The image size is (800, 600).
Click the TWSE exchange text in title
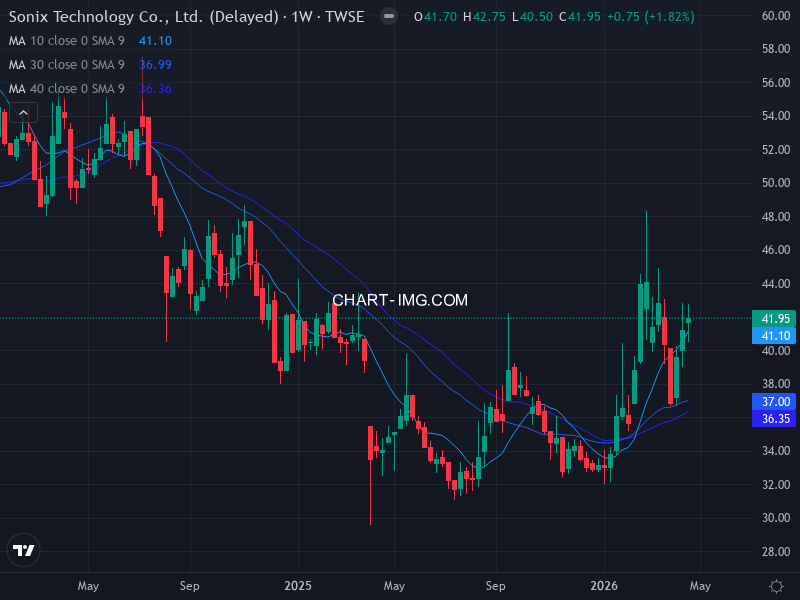(x=345, y=17)
